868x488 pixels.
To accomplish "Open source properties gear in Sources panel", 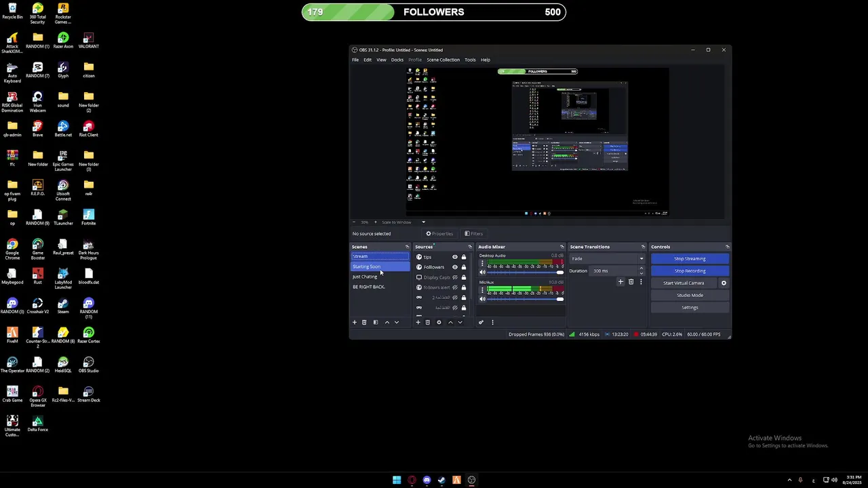I will tap(439, 322).
